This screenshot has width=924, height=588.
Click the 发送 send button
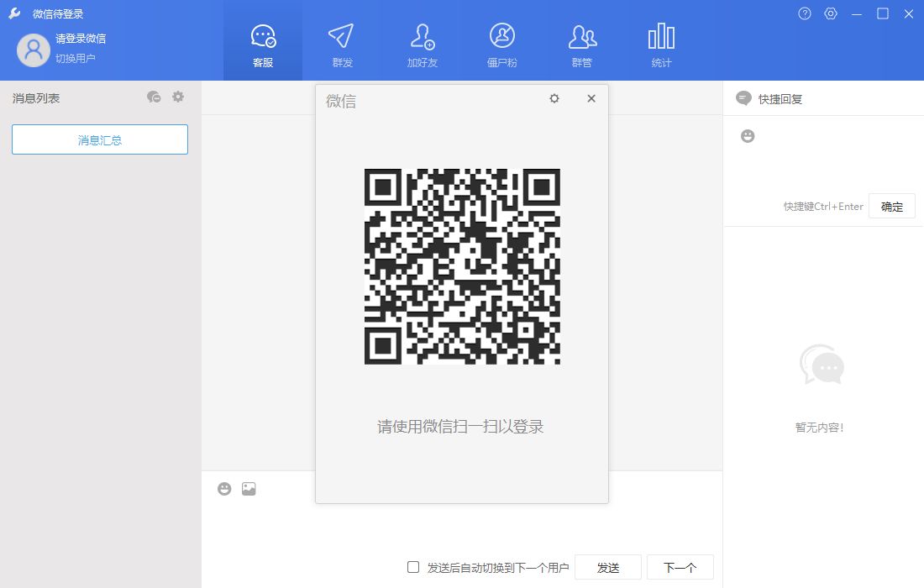(x=609, y=567)
